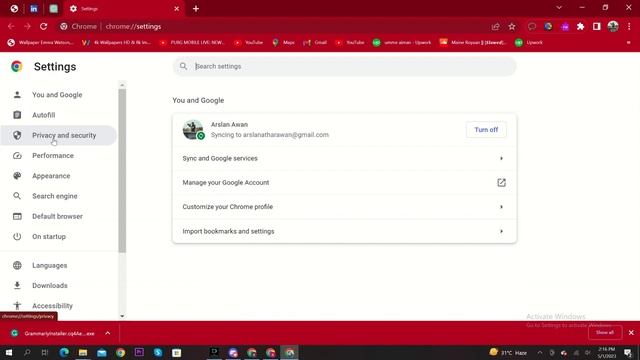Close the downloads bar
The image size is (640, 360).
click(x=631, y=333)
